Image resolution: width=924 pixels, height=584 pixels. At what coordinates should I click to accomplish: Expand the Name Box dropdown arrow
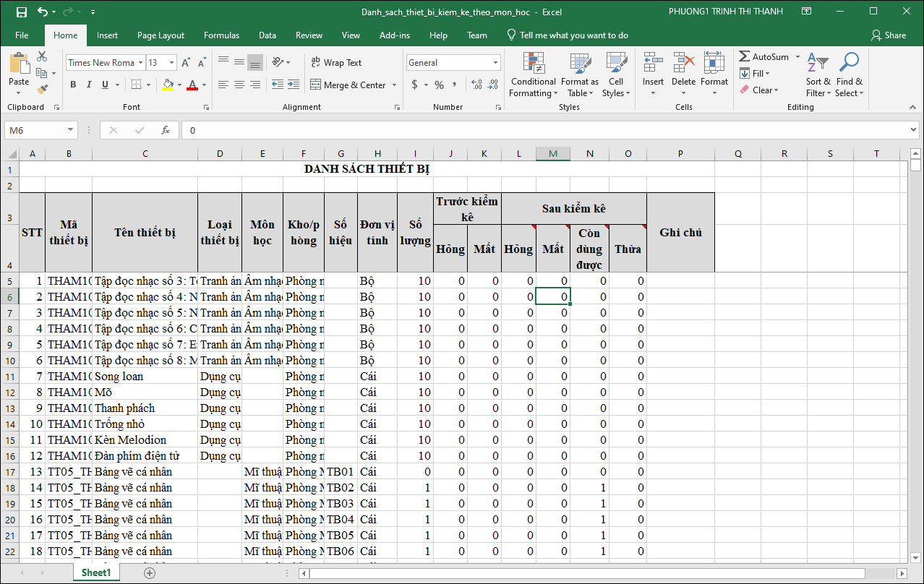pyautogui.click(x=70, y=130)
